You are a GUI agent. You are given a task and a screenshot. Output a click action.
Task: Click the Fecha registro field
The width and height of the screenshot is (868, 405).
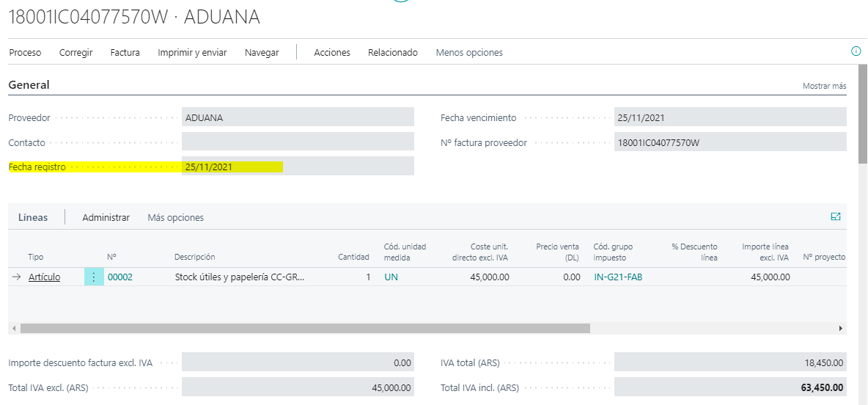[298, 166]
